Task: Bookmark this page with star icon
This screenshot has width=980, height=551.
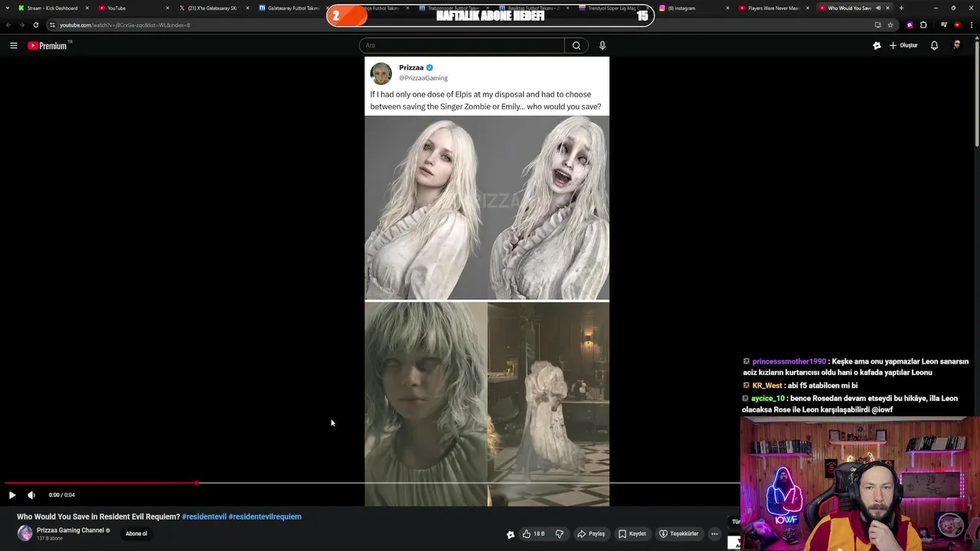Action: 890,24
